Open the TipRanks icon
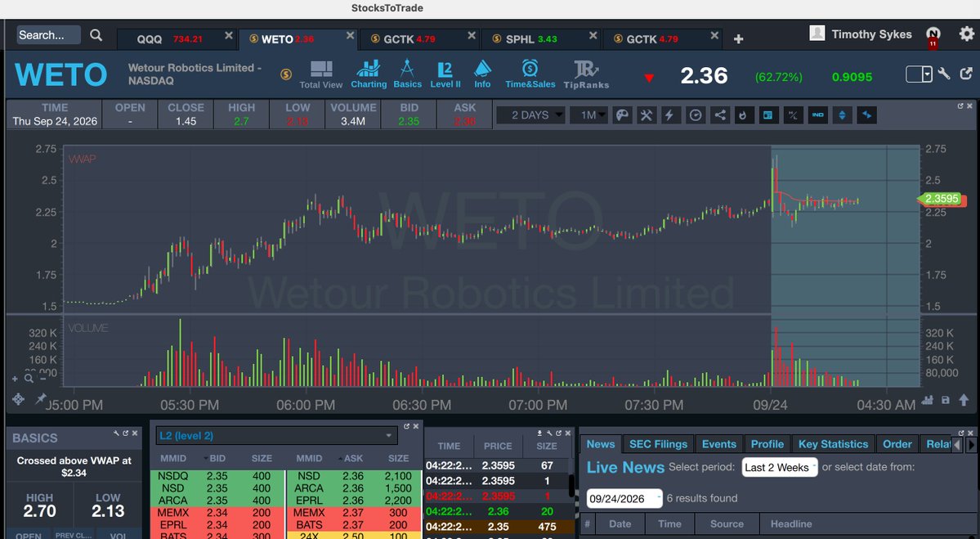 [585, 75]
